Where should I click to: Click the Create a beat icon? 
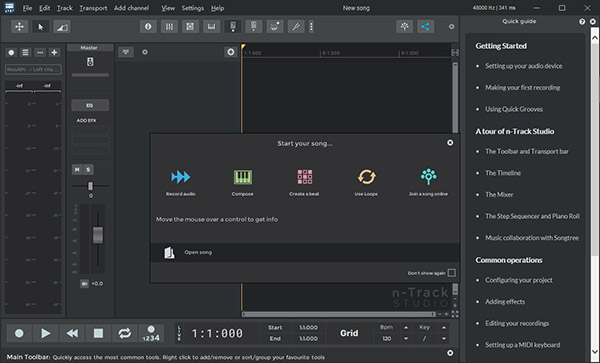click(x=305, y=177)
